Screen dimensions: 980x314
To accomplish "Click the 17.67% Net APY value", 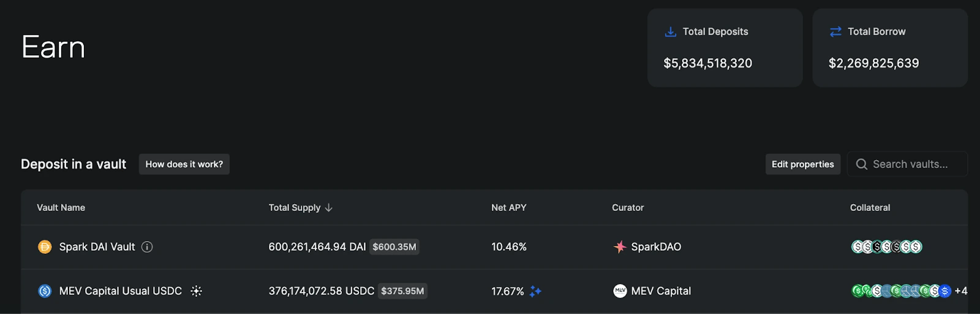I will 508,291.
